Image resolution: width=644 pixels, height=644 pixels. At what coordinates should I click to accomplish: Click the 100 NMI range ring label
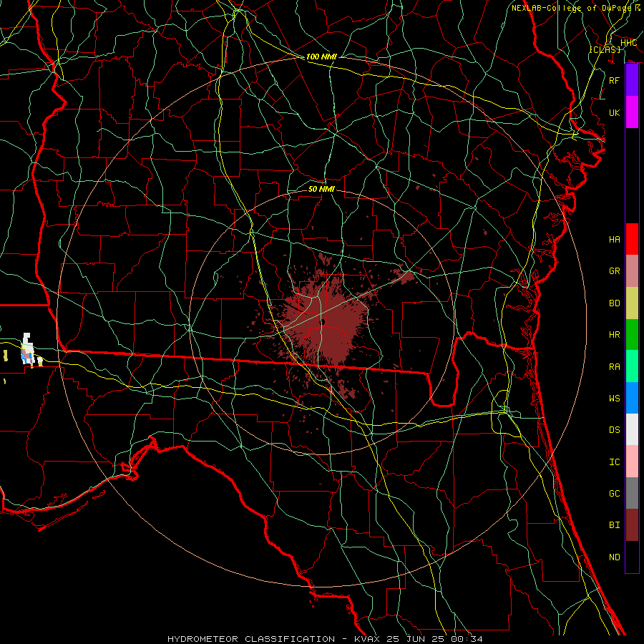(321, 57)
